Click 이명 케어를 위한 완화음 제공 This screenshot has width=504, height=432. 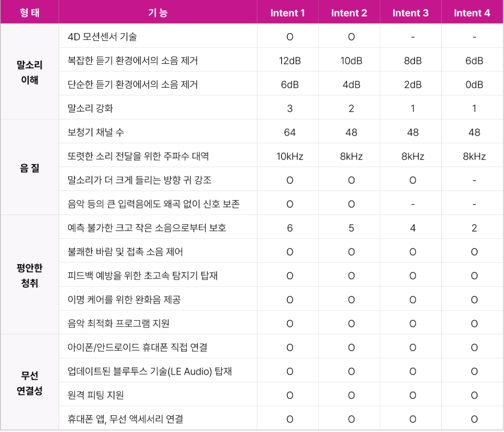pos(124,300)
